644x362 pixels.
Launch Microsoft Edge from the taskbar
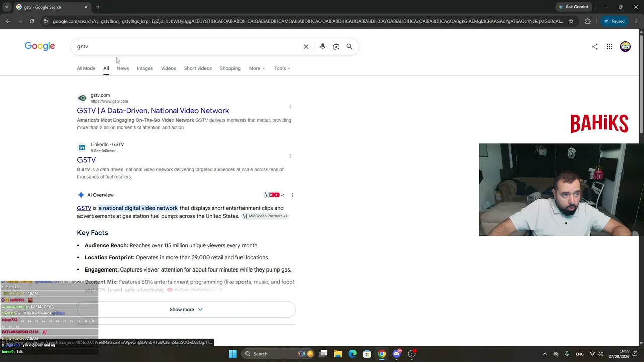[x=353, y=354]
